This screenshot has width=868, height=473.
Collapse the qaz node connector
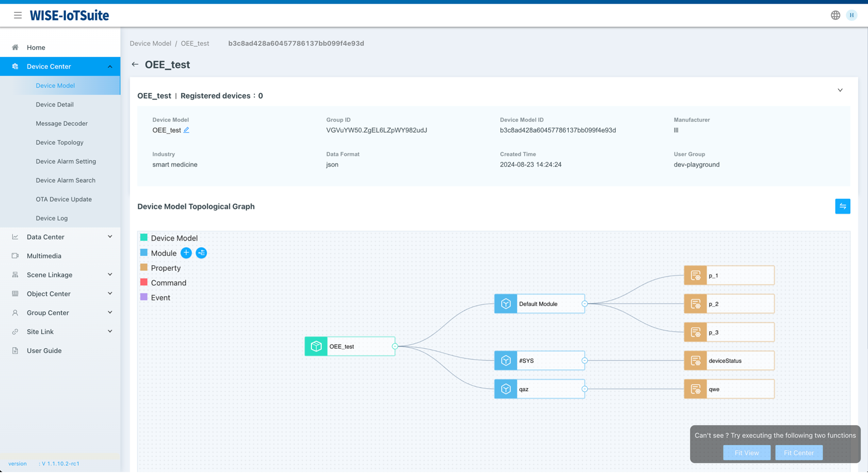click(584, 389)
